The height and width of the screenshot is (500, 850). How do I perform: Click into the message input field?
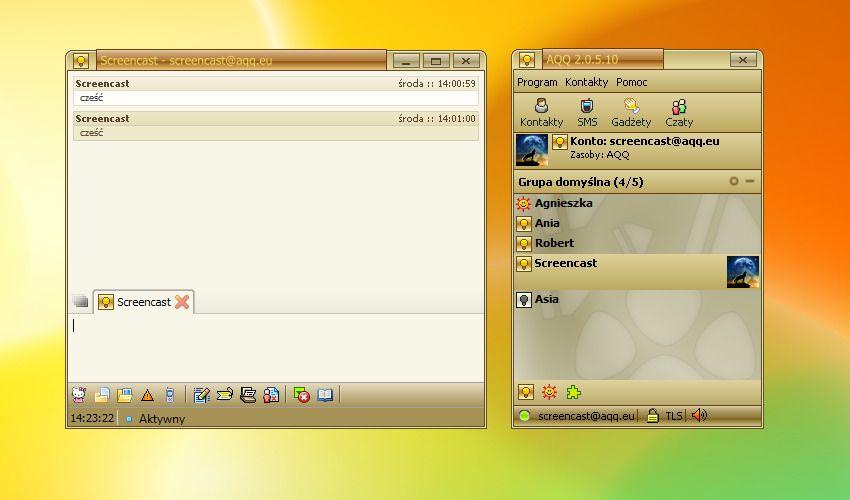276,347
